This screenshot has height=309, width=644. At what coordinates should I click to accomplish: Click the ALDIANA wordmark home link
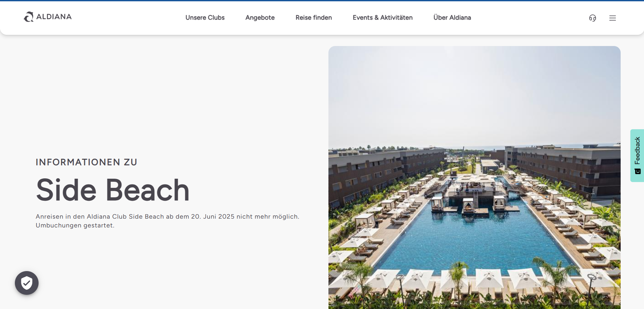coord(54,17)
